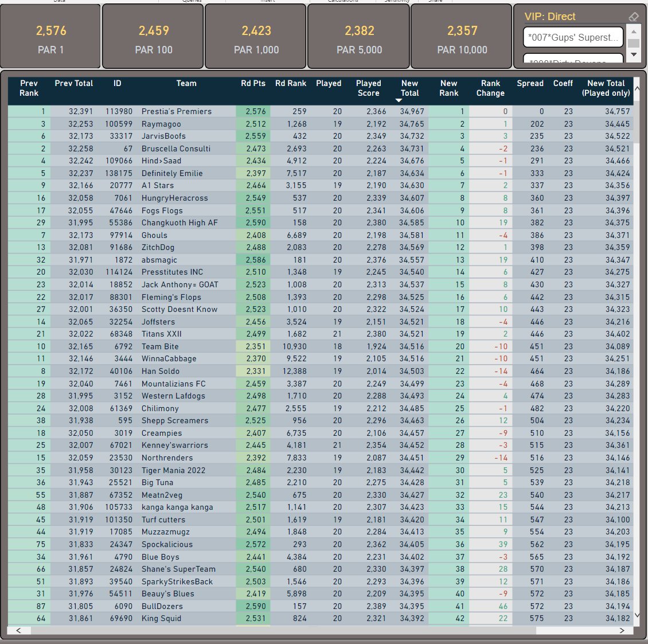648x644 pixels.
Task: Click the table's vertical scroll-up arrow
Action: [637, 88]
